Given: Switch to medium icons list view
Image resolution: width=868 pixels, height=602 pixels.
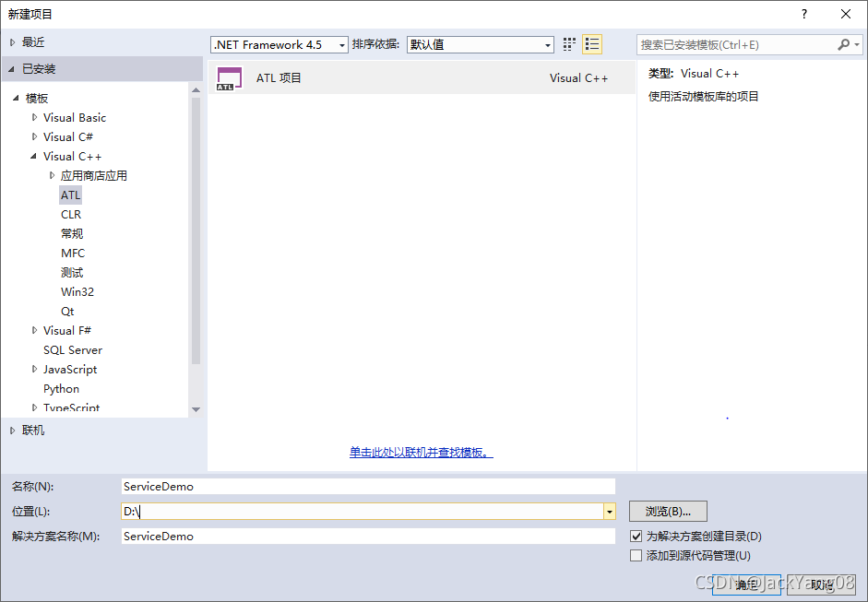Looking at the screenshot, I should point(592,44).
